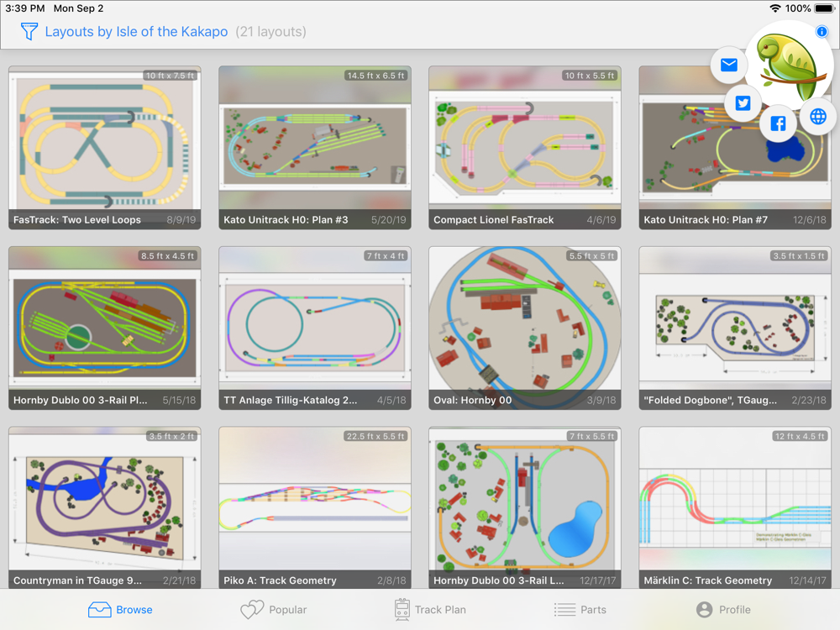Tap the Wi-Fi indicator in status bar
Viewport: 840px width, 630px height.
click(774, 8)
